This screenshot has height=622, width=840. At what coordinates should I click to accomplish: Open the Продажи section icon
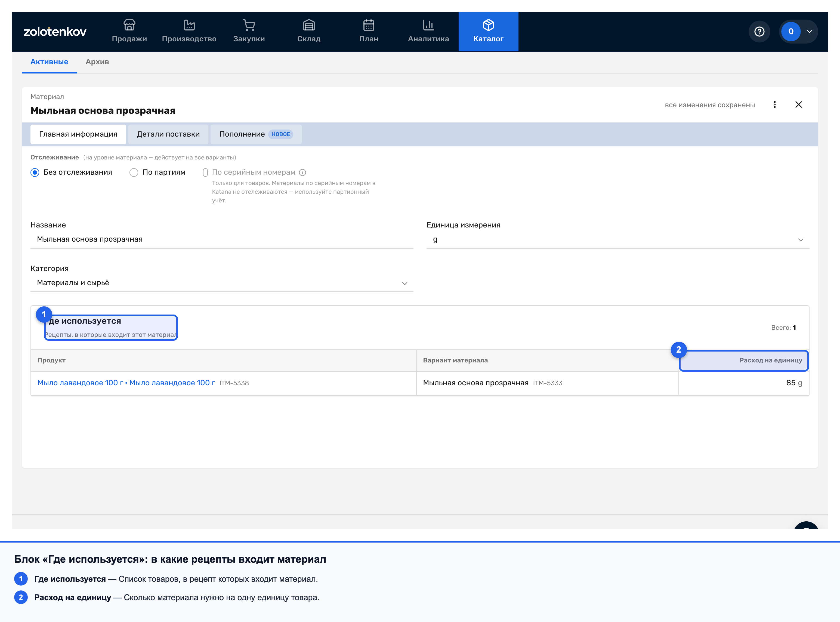click(129, 25)
